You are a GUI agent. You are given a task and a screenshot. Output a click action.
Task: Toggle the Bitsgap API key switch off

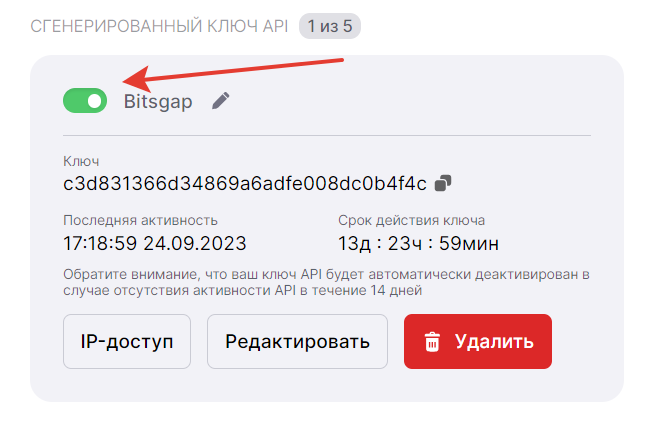coord(85,101)
